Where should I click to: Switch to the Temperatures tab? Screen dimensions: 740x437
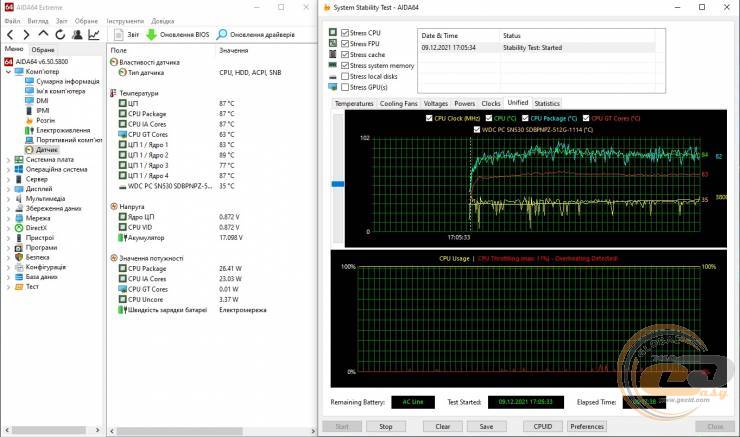point(354,103)
